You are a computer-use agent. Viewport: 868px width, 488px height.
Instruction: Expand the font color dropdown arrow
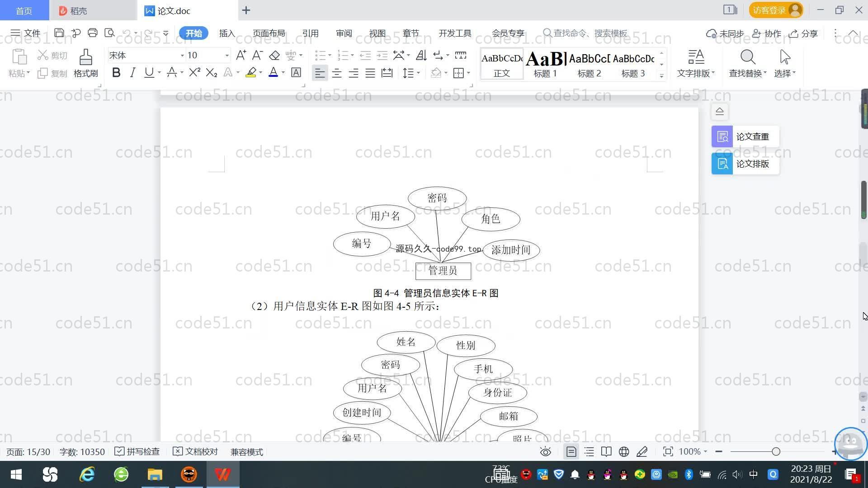[x=283, y=73]
